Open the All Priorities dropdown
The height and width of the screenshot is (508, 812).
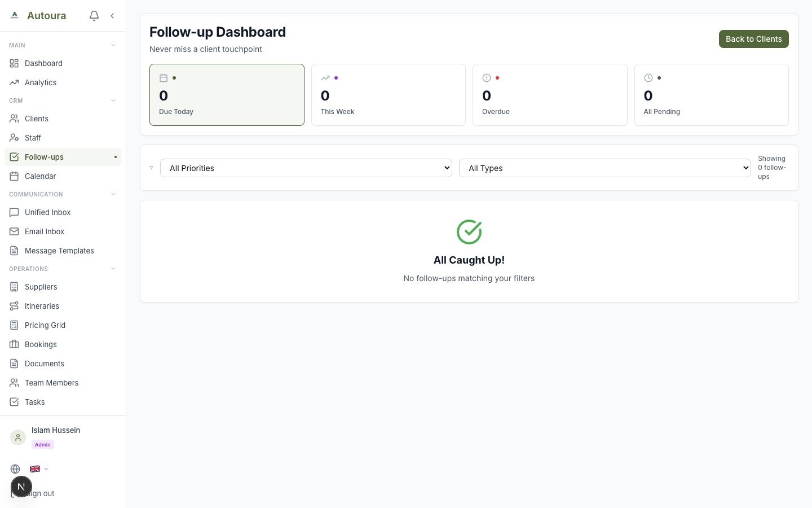pyautogui.click(x=306, y=168)
